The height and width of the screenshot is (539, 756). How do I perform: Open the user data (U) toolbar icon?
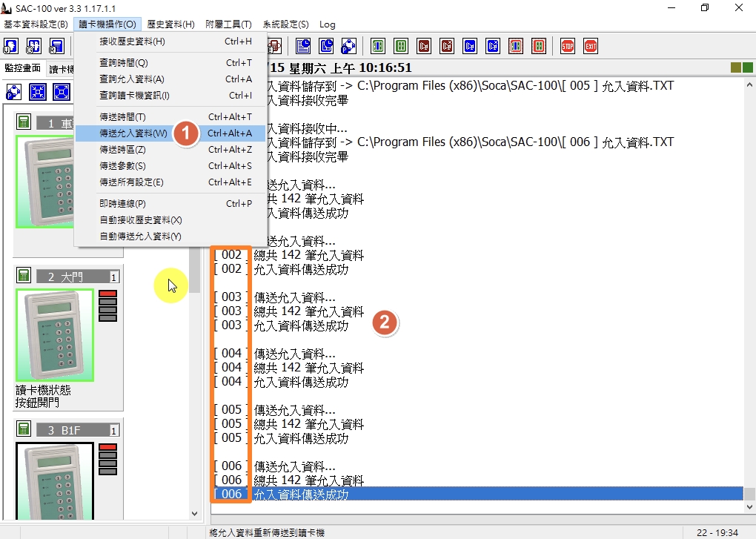click(x=10, y=46)
